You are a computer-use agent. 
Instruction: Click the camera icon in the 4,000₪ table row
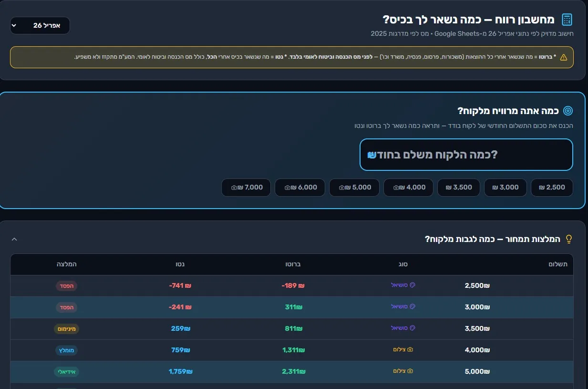(410, 349)
